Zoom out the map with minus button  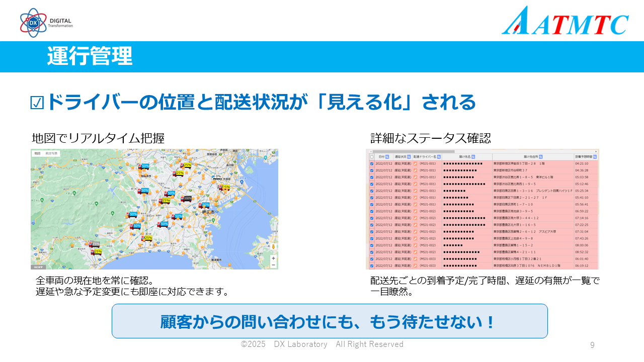pyautogui.click(x=273, y=264)
